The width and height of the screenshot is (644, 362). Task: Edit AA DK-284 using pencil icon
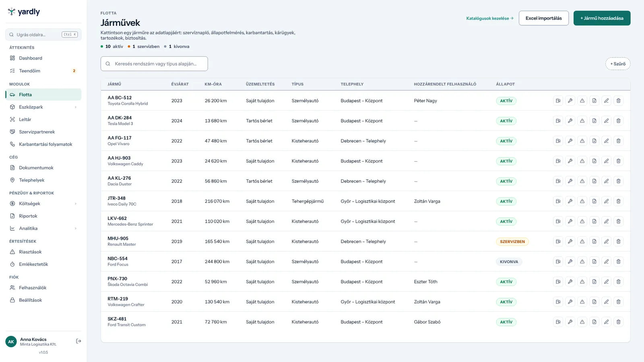pyautogui.click(x=606, y=121)
